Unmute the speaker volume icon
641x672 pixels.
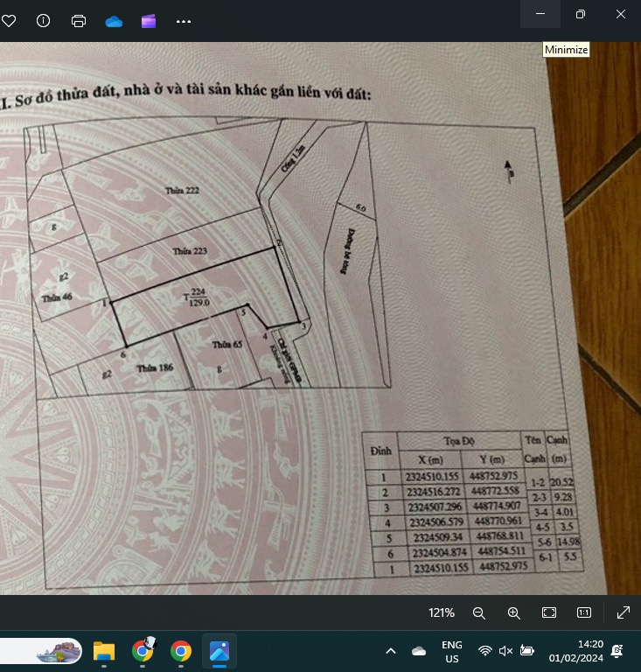[505, 651]
